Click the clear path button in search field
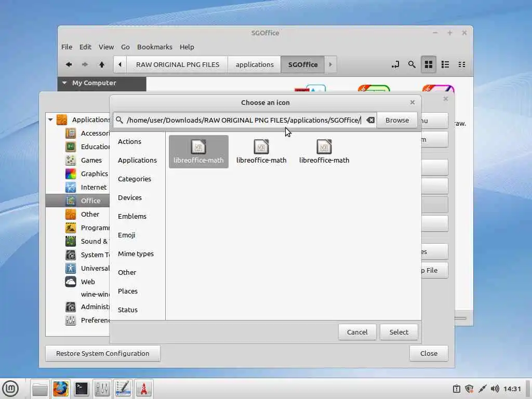The height and width of the screenshot is (399, 532). click(x=370, y=120)
